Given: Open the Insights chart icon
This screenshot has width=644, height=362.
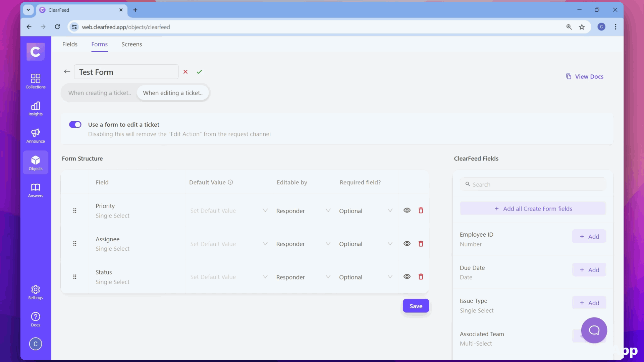Looking at the screenshot, I should point(35,109).
